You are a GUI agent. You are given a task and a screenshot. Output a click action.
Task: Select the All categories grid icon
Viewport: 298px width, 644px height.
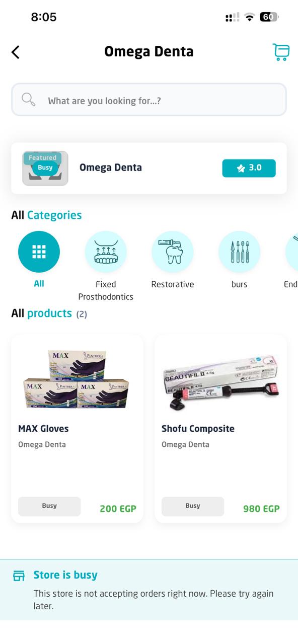[39, 252]
